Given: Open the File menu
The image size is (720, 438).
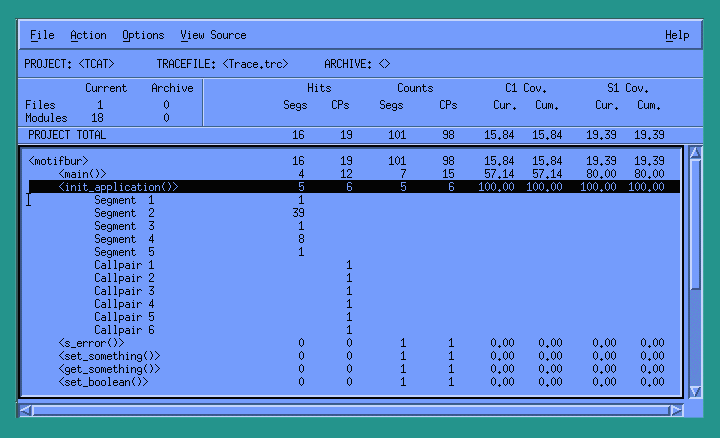Looking at the screenshot, I should 42,35.
